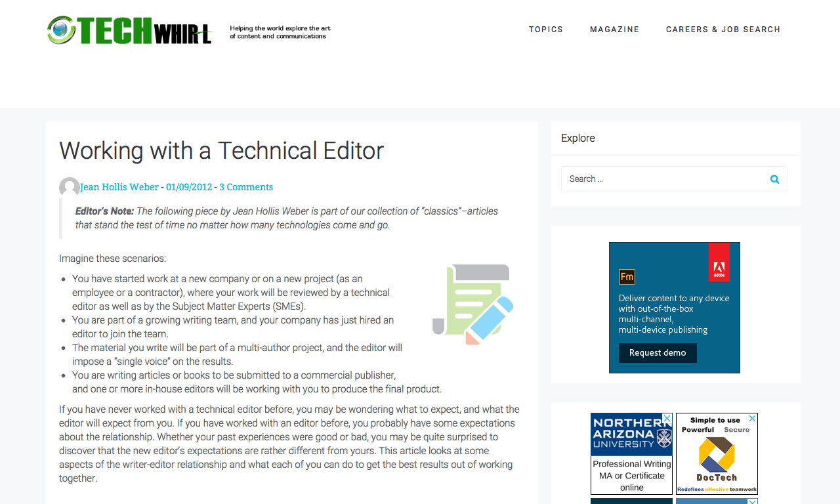The height and width of the screenshot is (504, 840).
Task: Click Adobe logo in FrameMaker ad
Action: pyautogui.click(x=719, y=262)
